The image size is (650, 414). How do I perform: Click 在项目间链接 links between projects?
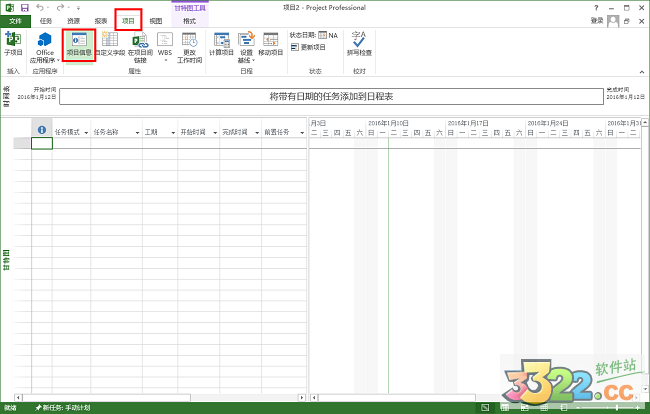point(140,47)
